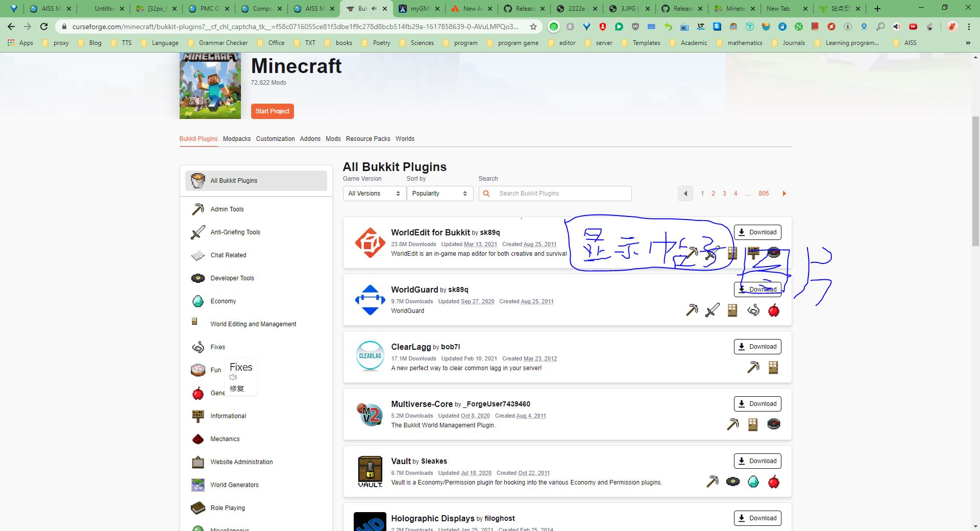This screenshot has height=531, width=980.
Task: Click ClearLagg's pickaxe category icon
Action: point(753,368)
